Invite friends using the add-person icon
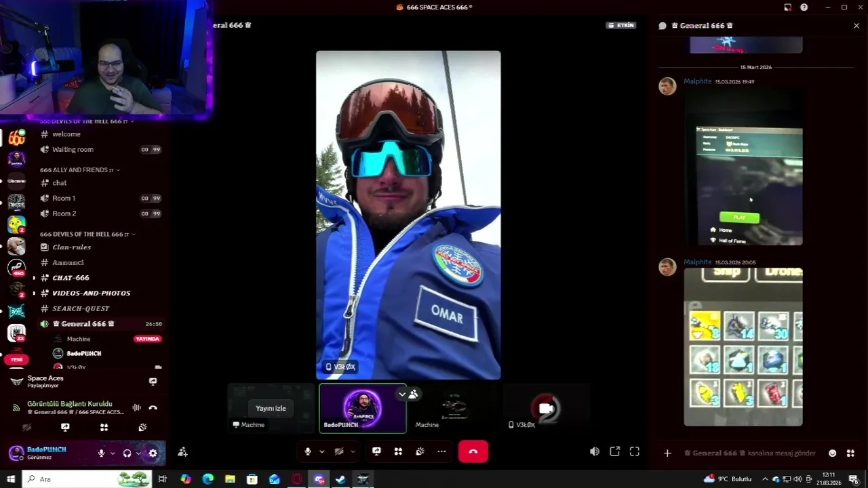Screen dimensions: 868x488 (182, 452)
